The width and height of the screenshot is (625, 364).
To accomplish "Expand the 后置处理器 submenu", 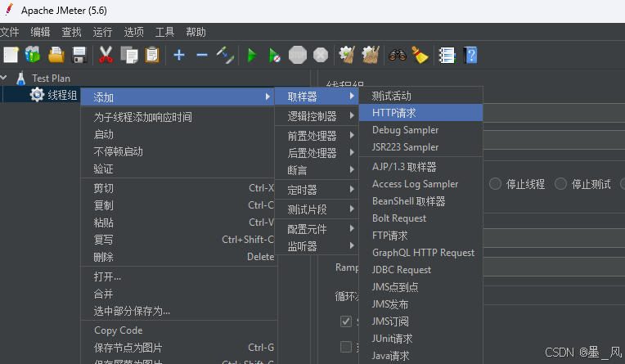I will (317, 153).
